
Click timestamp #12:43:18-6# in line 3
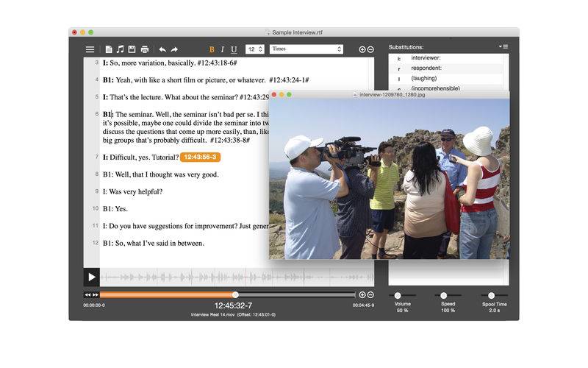point(218,63)
